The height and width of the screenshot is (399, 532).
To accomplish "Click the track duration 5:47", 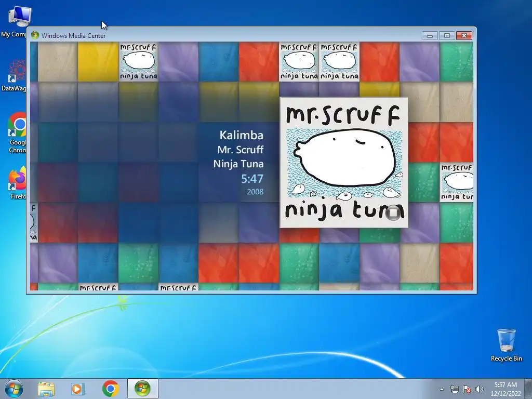I will tap(252, 179).
